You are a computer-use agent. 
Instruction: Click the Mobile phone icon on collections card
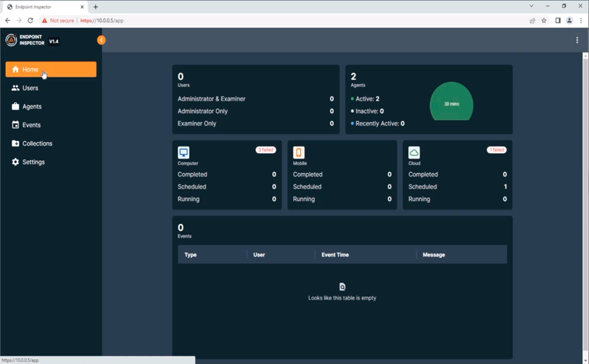[x=298, y=152]
